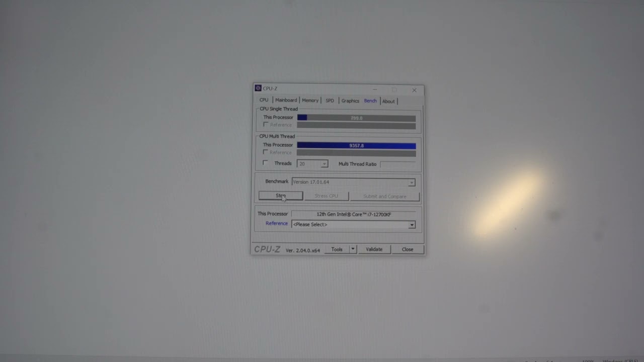Tick the Threads checkbox
Screen dimensions: 644x362
pos(266,163)
